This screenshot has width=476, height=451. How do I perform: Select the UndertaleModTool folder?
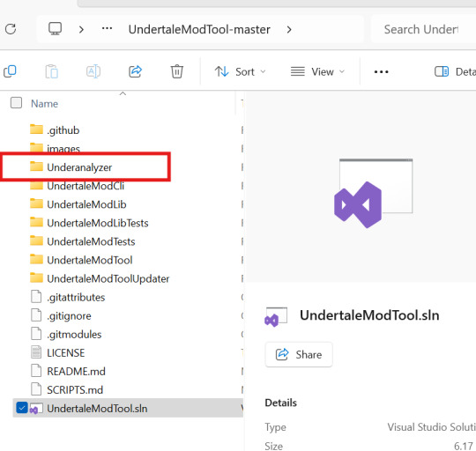(x=90, y=260)
